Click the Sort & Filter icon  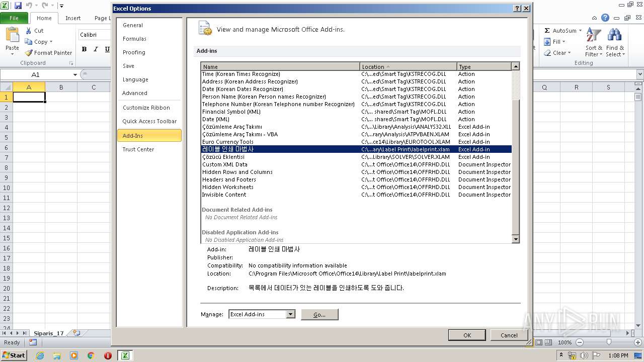594,35
